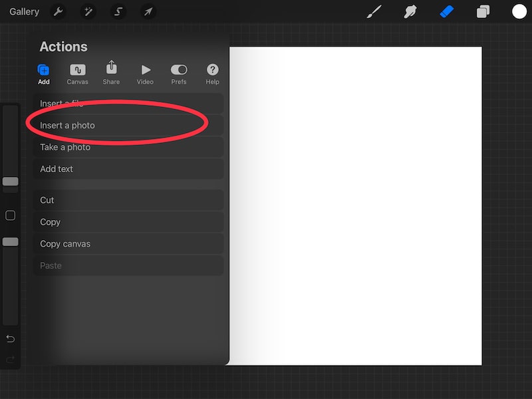Viewport: 532px width, 399px height.
Task: Open Procreate Help
Action: tap(212, 73)
